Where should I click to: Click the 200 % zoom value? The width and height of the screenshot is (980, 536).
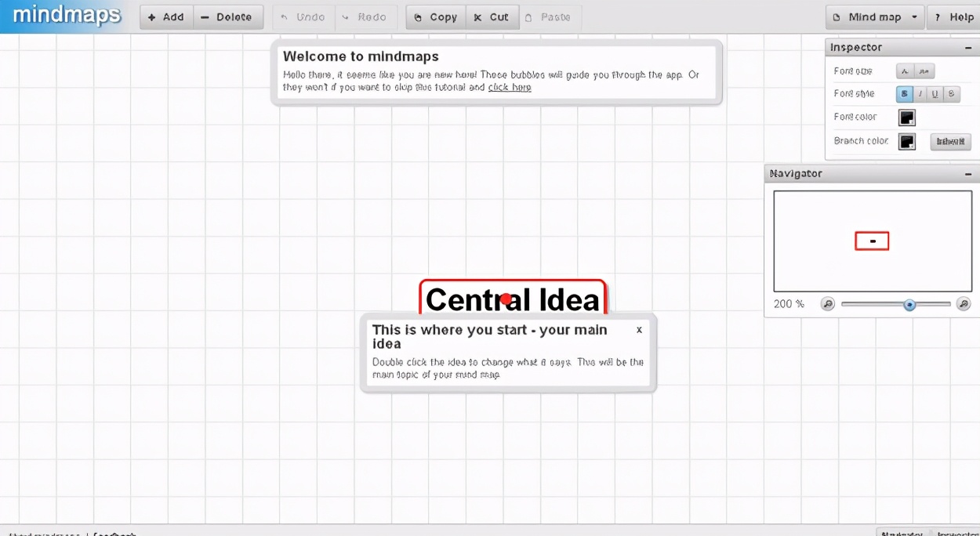[789, 304]
